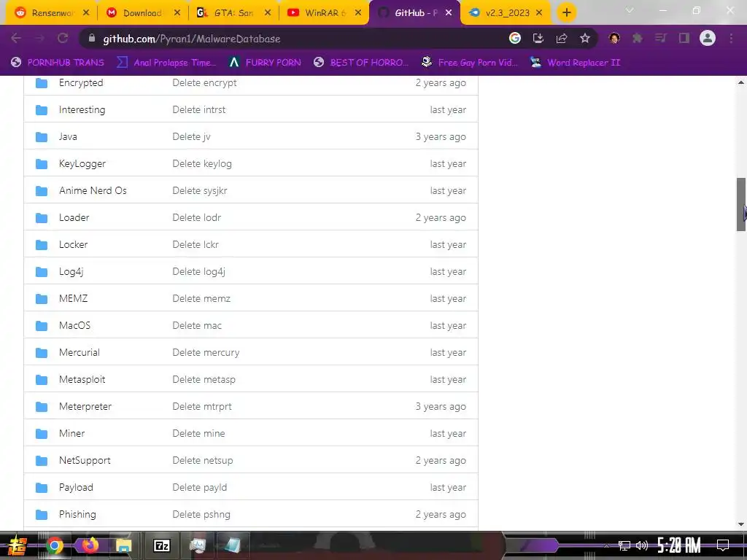This screenshot has height=560, width=747.
Task: Open the NetSupport folder
Action: click(x=85, y=461)
